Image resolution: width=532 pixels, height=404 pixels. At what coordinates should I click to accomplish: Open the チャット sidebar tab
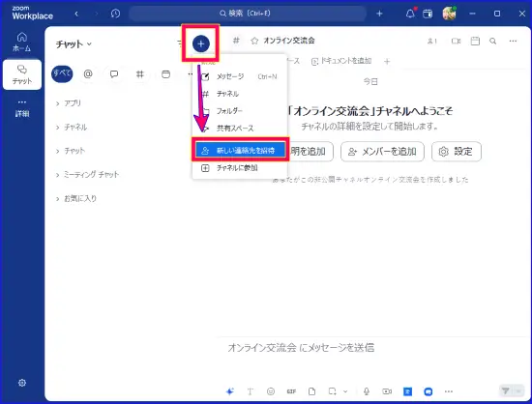point(22,74)
